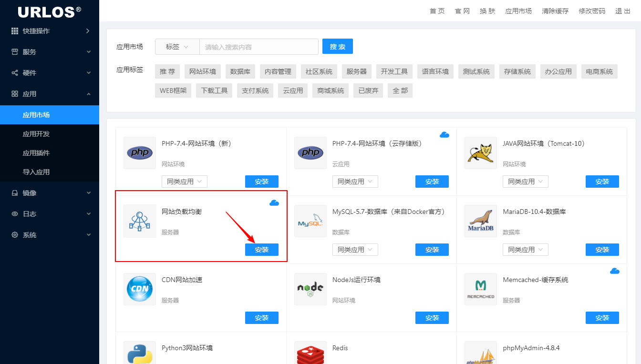This screenshot has width=641, height=364.
Task: Click the 搜索 button
Action: click(x=338, y=46)
